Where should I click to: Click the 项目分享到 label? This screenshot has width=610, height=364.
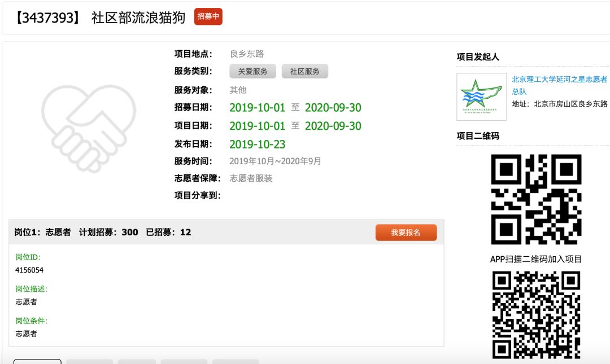click(x=198, y=195)
